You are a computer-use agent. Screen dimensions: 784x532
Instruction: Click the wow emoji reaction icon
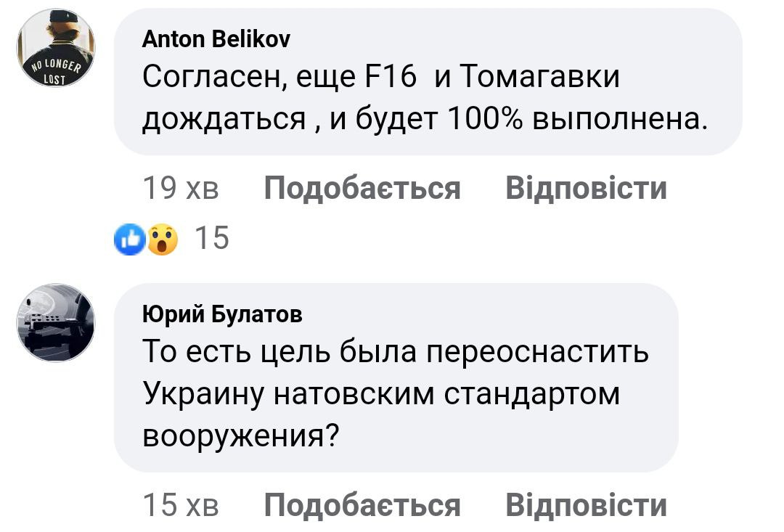tap(161, 239)
